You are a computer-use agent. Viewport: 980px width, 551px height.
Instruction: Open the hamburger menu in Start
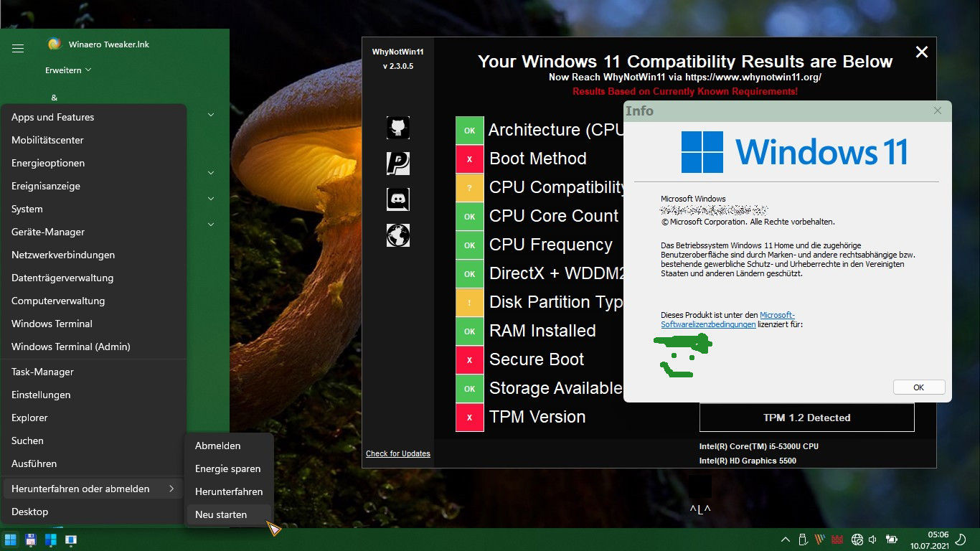(18, 49)
